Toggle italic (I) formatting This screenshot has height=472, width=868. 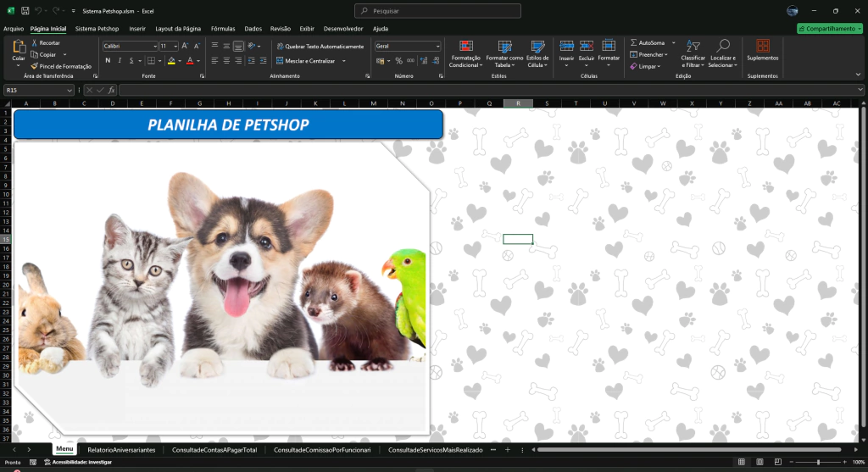(x=120, y=61)
